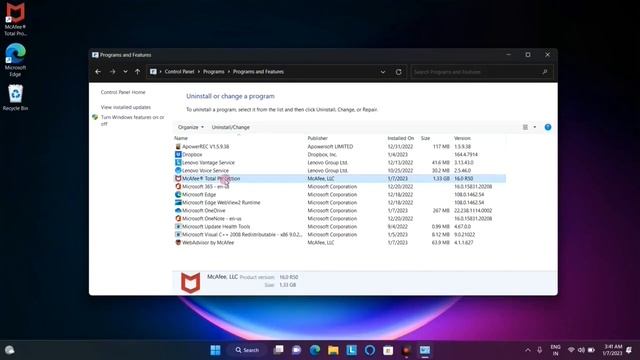Open Task View on the taskbar
Screen dimensions: 640x360
(278, 350)
